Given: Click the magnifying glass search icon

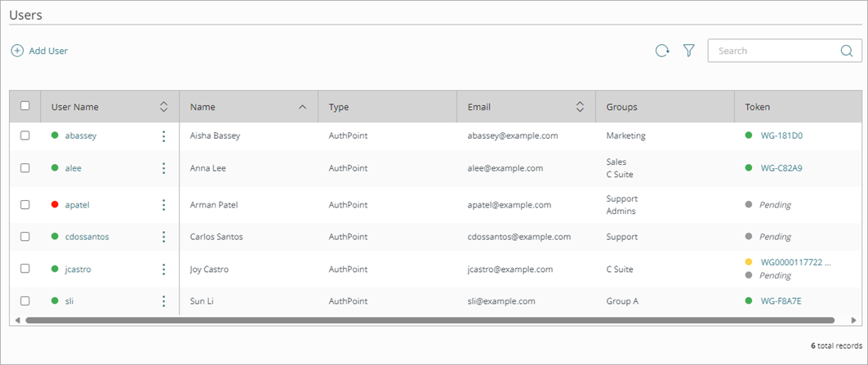Looking at the screenshot, I should [846, 51].
